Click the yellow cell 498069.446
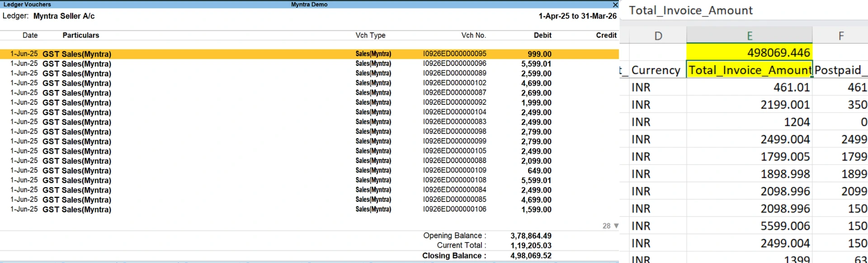This screenshot has height=263, width=868. tap(749, 52)
